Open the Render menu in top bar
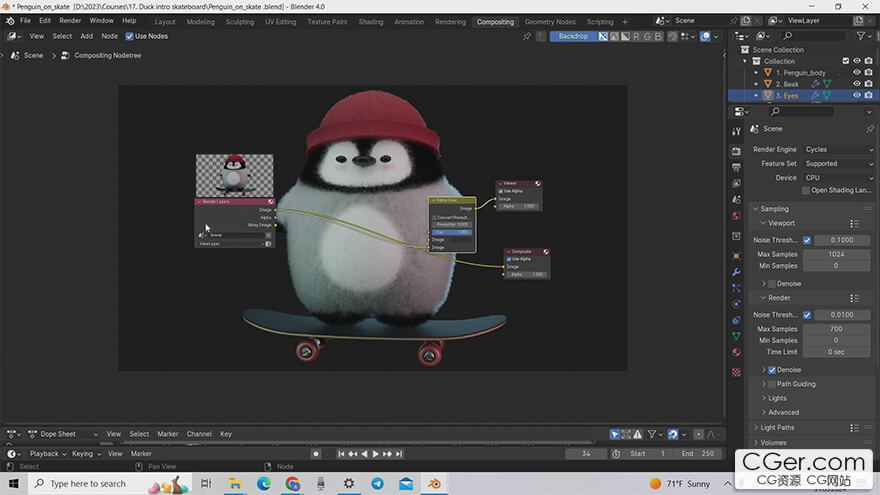The height and width of the screenshot is (495, 880). [x=70, y=21]
